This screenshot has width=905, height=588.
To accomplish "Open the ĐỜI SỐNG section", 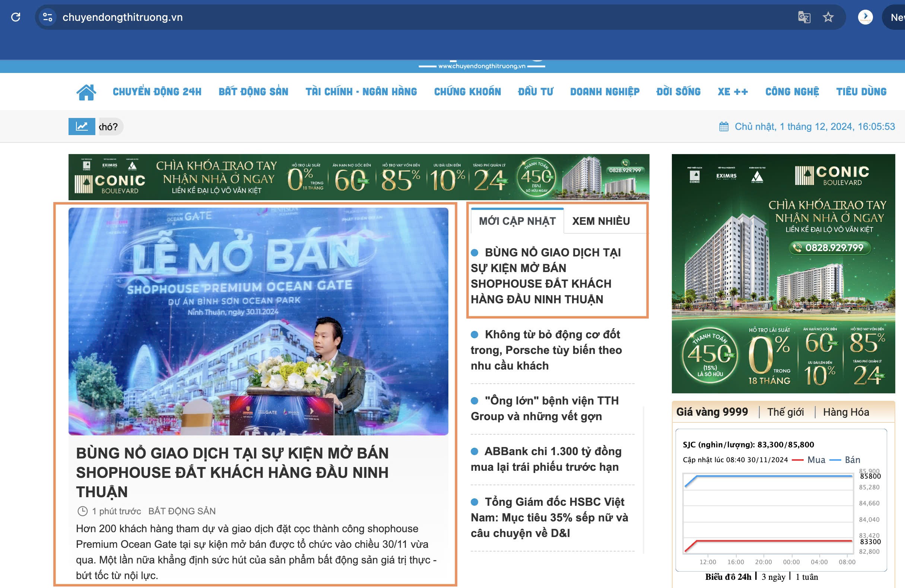I will point(678,92).
